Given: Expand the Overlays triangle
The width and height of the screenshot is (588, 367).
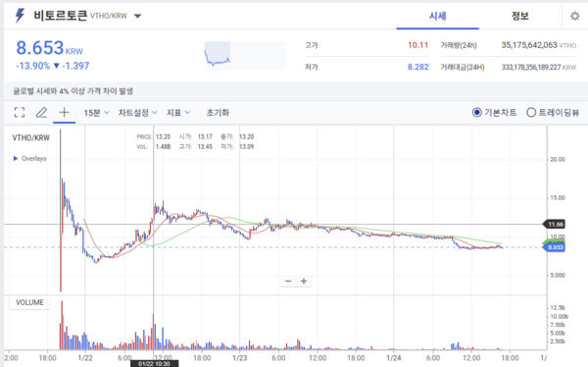Looking at the screenshot, I should (x=16, y=159).
